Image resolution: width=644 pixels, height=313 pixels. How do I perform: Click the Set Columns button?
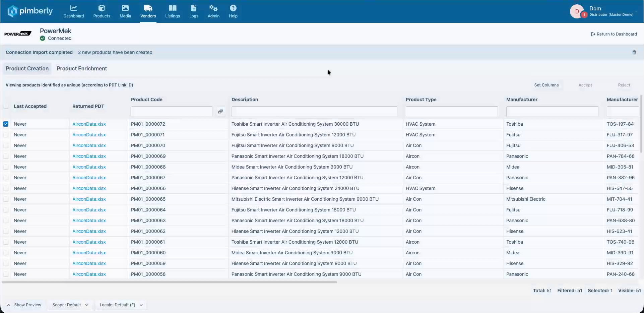pos(546,85)
